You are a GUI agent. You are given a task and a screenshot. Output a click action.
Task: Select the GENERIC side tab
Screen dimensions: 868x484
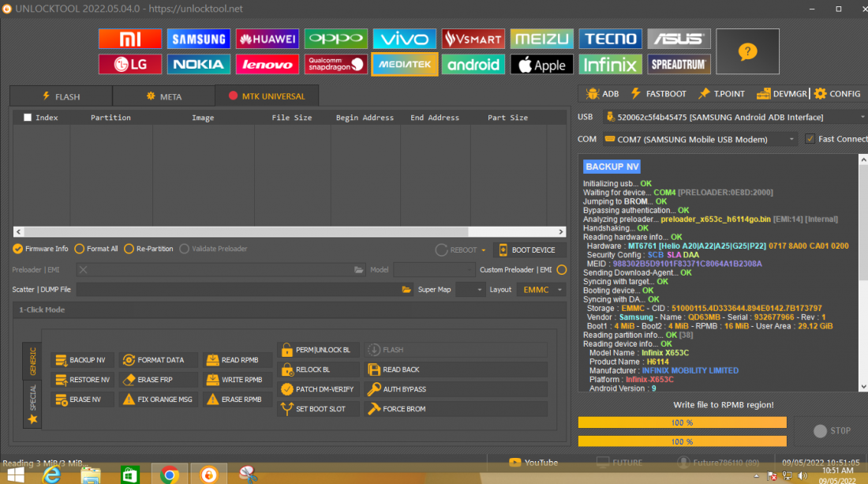coord(32,361)
